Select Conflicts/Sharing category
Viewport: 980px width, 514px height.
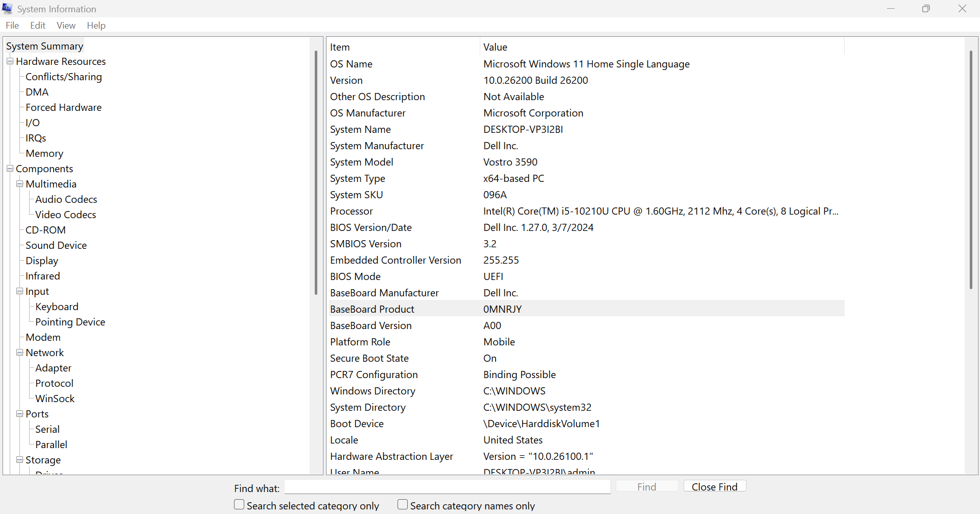[x=64, y=77]
